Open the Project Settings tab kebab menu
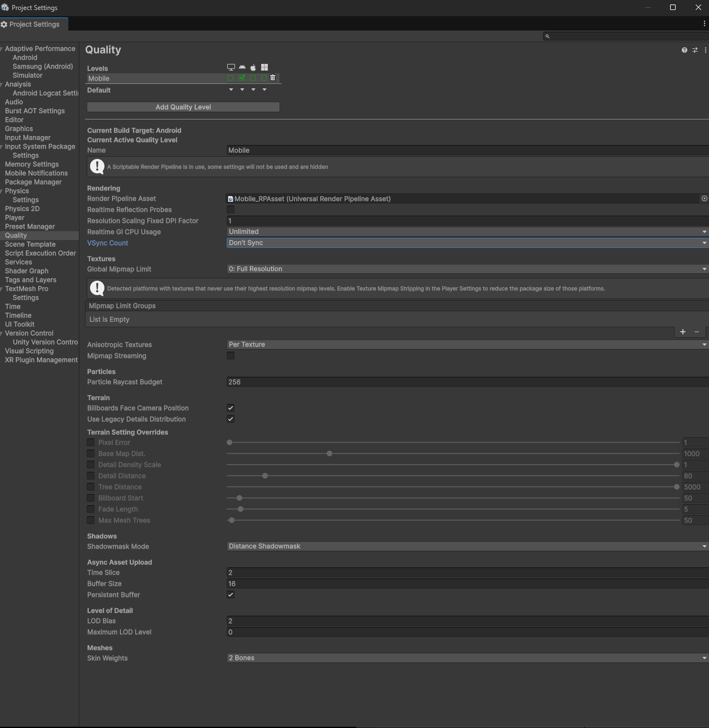This screenshot has height=728, width=709. click(704, 24)
